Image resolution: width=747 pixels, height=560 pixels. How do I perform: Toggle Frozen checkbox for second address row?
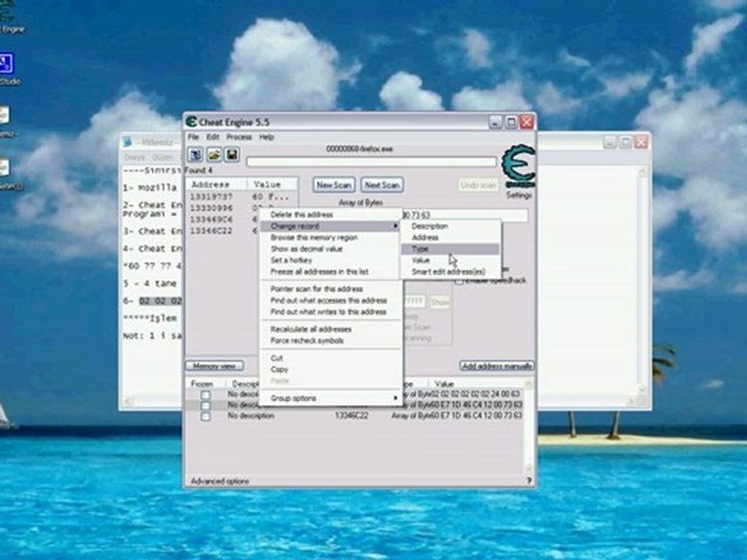tap(205, 406)
